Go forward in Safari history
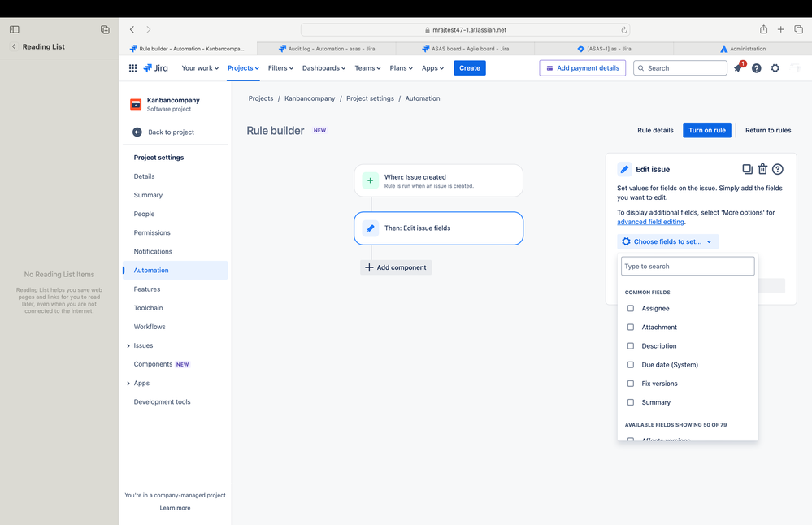Viewport: 812px width, 525px height. click(149, 29)
